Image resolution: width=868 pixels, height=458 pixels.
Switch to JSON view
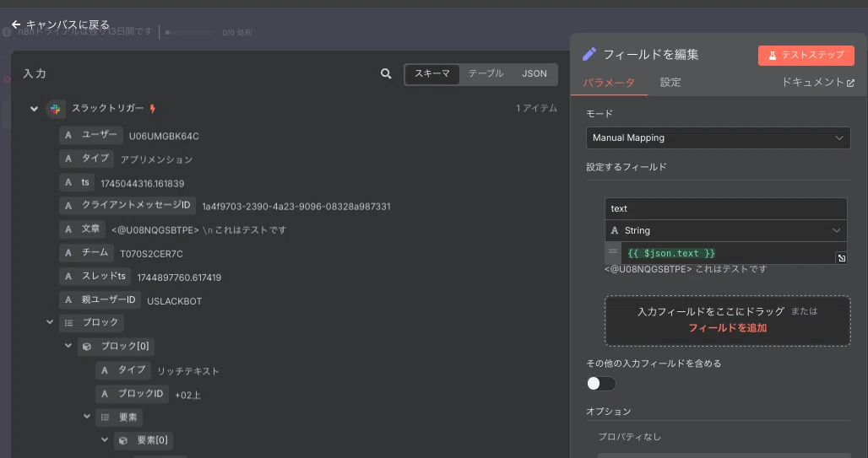coord(534,73)
